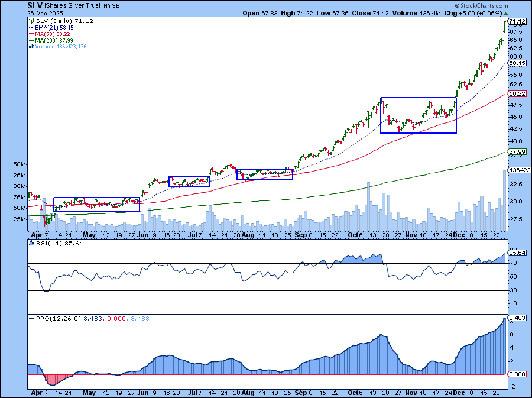This screenshot has width=532, height=398.
Task: Click the blue consolidation box in May
Action: click(96, 198)
